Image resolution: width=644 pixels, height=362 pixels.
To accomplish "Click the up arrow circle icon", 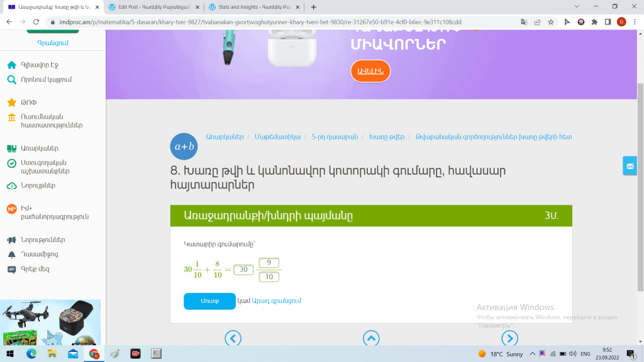I will [x=371, y=339].
